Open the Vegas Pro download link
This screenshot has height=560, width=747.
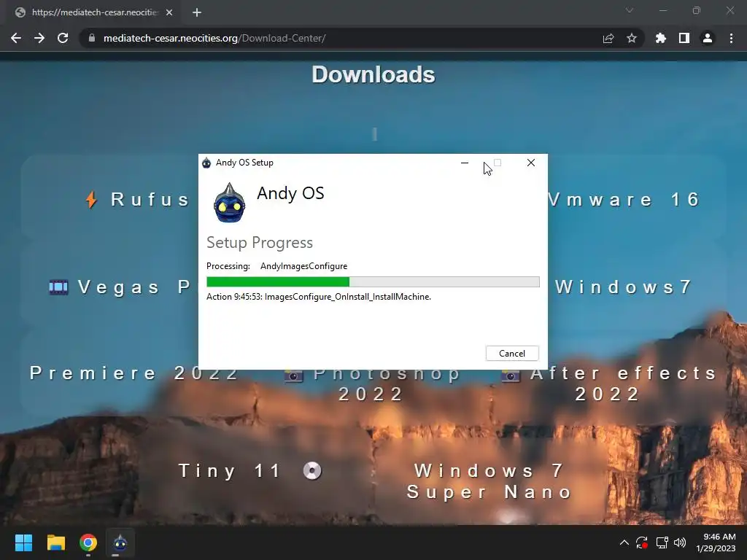pos(135,287)
